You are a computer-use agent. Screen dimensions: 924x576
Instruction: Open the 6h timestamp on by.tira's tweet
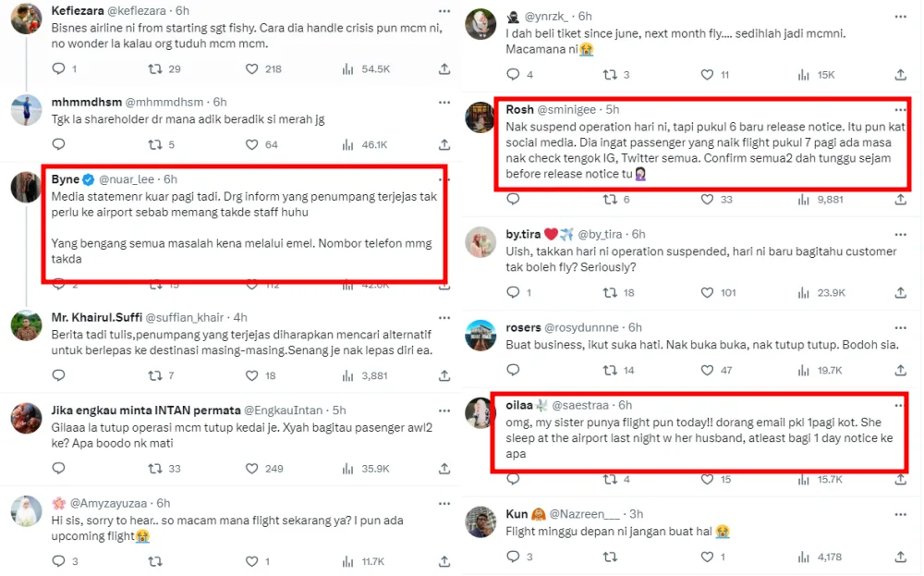click(x=638, y=234)
